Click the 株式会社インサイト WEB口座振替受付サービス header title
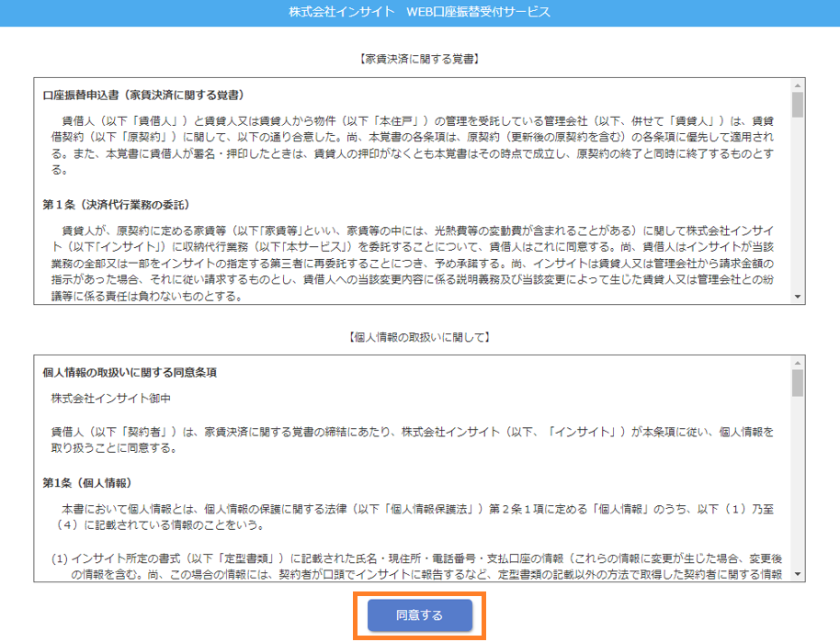840x642 pixels. [419, 12]
